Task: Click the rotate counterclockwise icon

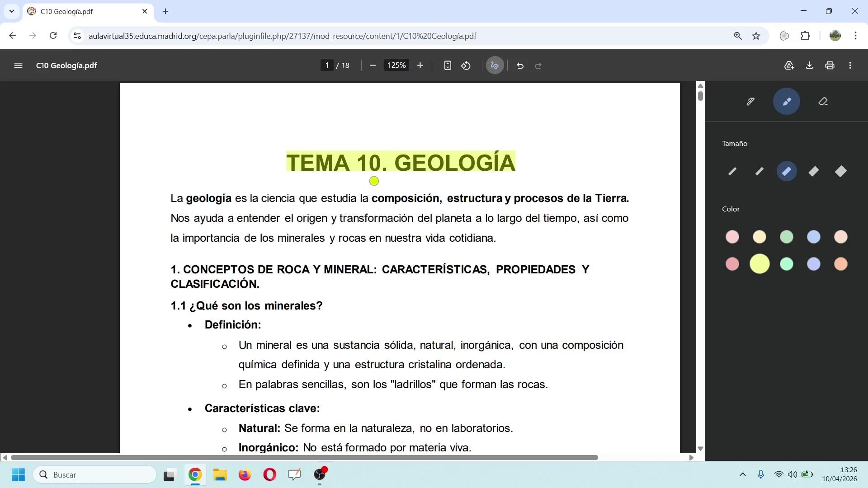Action: click(x=466, y=66)
